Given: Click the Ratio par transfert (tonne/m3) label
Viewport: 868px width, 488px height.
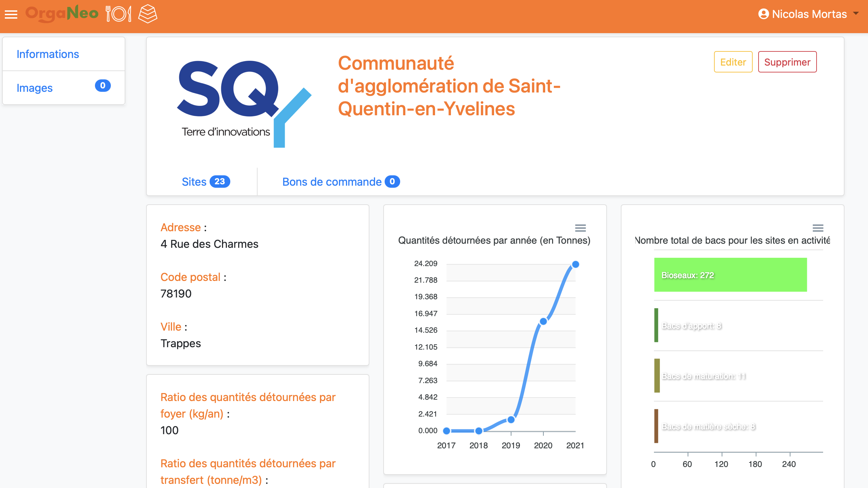Looking at the screenshot, I should (x=248, y=472).
